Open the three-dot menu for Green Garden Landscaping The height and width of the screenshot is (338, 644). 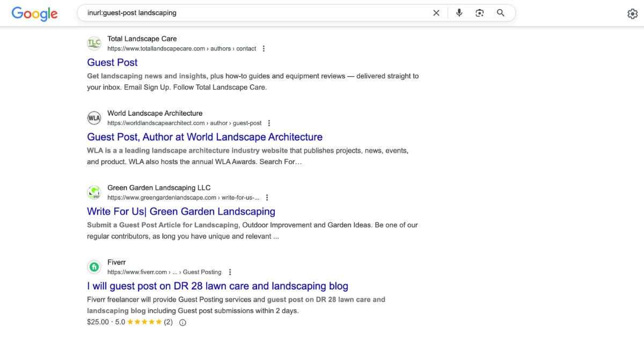(x=267, y=197)
